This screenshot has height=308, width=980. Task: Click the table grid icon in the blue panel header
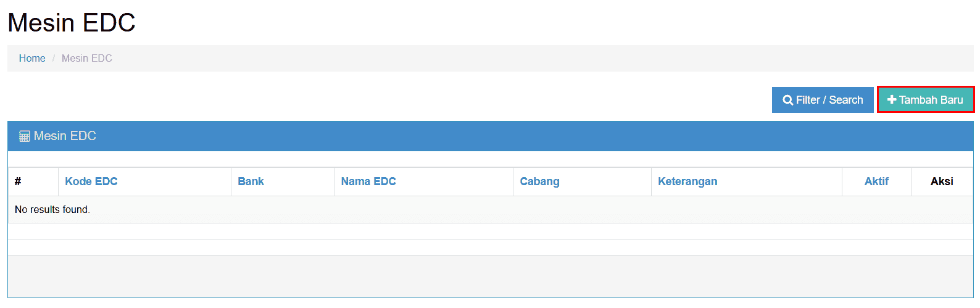tap(25, 136)
